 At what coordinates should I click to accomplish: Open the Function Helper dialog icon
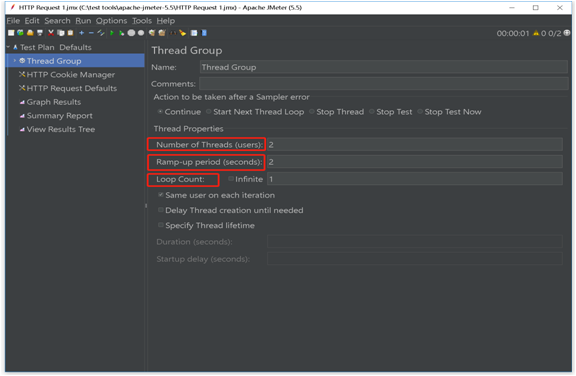pos(194,33)
